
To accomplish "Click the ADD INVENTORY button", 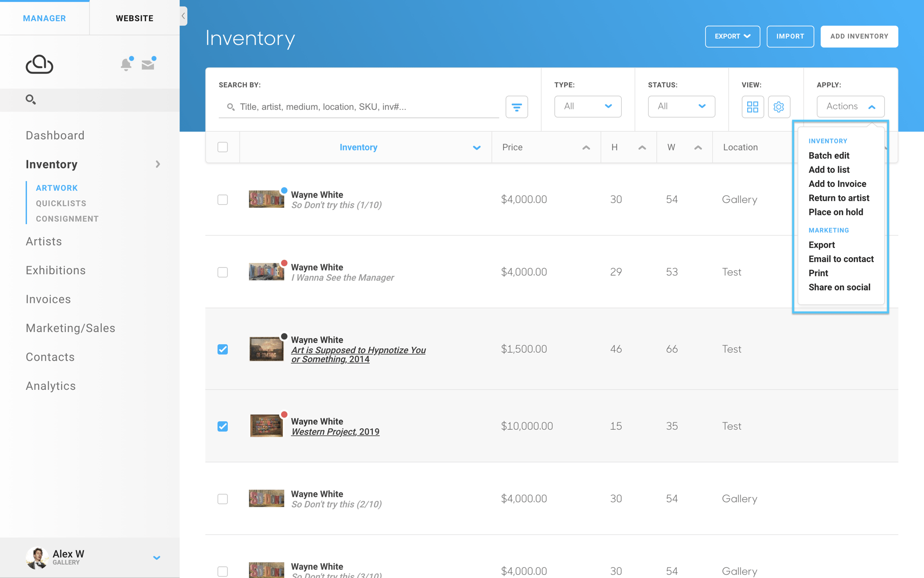I will (859, 36).
